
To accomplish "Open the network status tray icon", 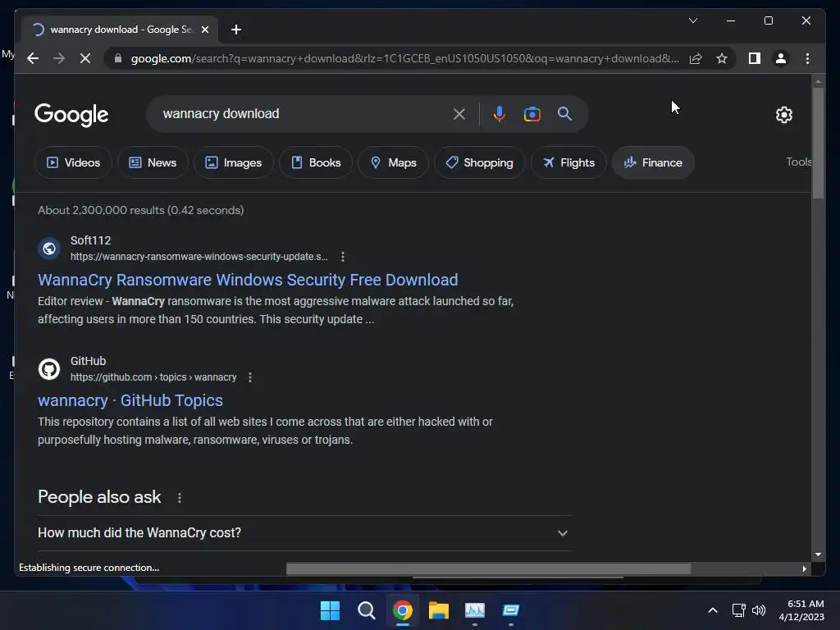I will [739, 610].
